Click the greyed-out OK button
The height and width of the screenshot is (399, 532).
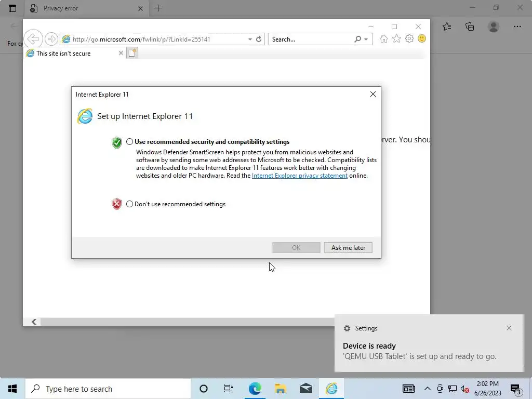(x=296, y=248)
